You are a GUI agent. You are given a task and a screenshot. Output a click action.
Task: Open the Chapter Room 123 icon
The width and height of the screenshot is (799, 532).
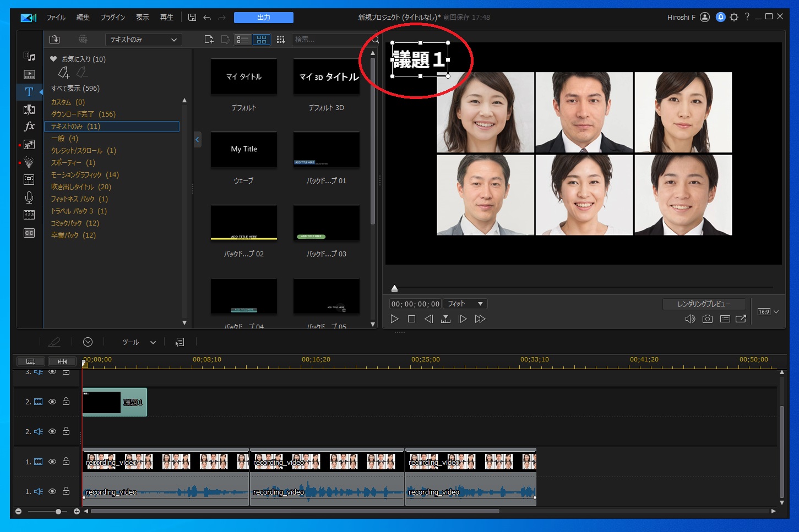tap(29, 215)
